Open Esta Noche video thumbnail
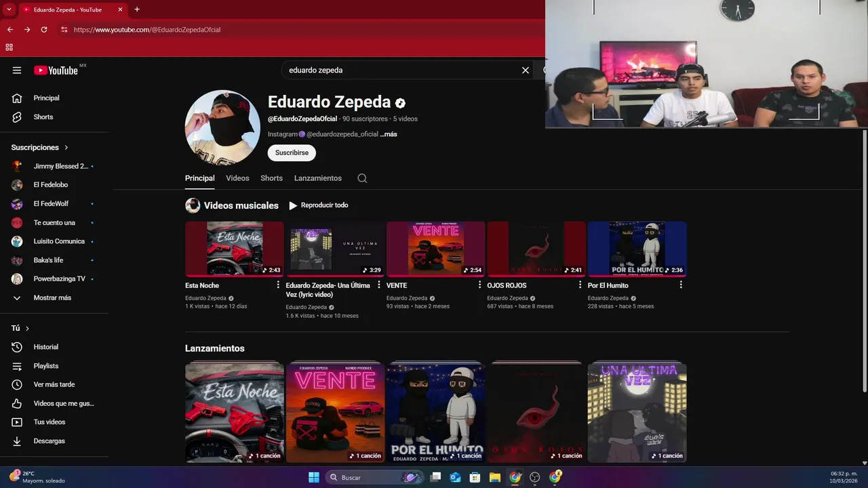This screenshot has height=488, width=868. tap(235, 249)
